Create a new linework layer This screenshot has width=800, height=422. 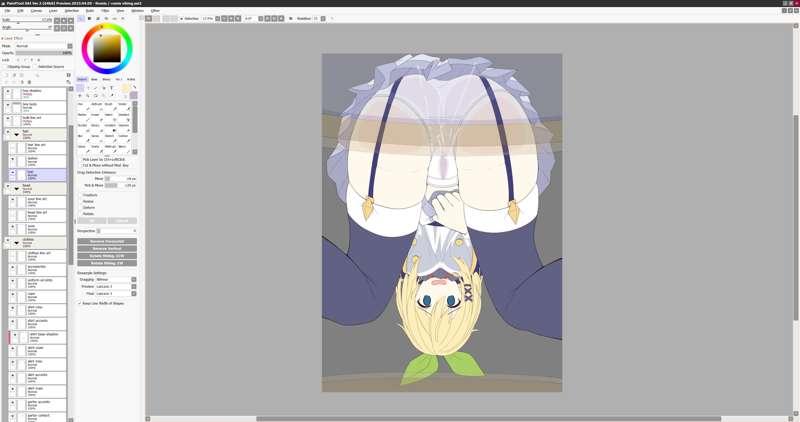[x=14, y=75]
